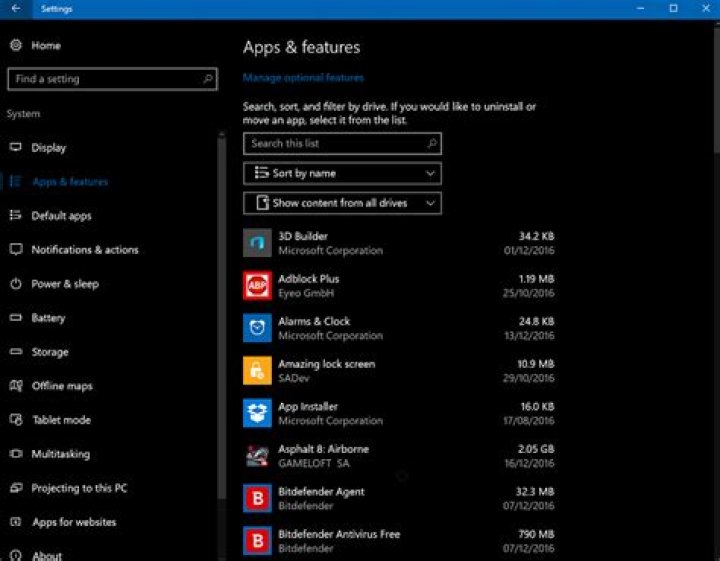Click the Storage drive icon
This screenshot has width=720, height=561.
(x=16, y=352)
